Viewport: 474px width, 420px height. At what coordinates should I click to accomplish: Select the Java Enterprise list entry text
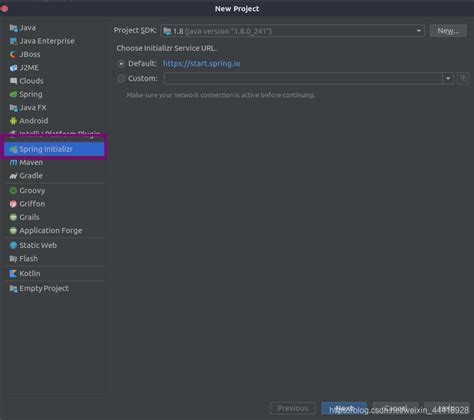tap(47, 41)
